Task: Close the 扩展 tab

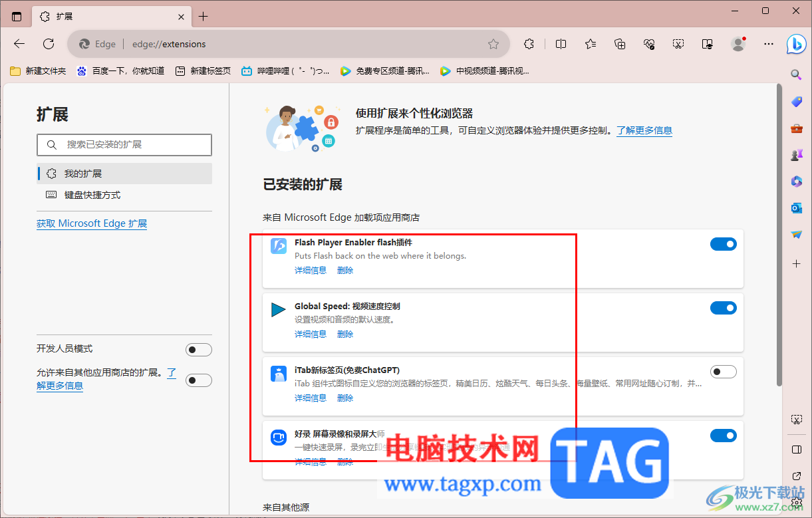Action: coord(182,17)
